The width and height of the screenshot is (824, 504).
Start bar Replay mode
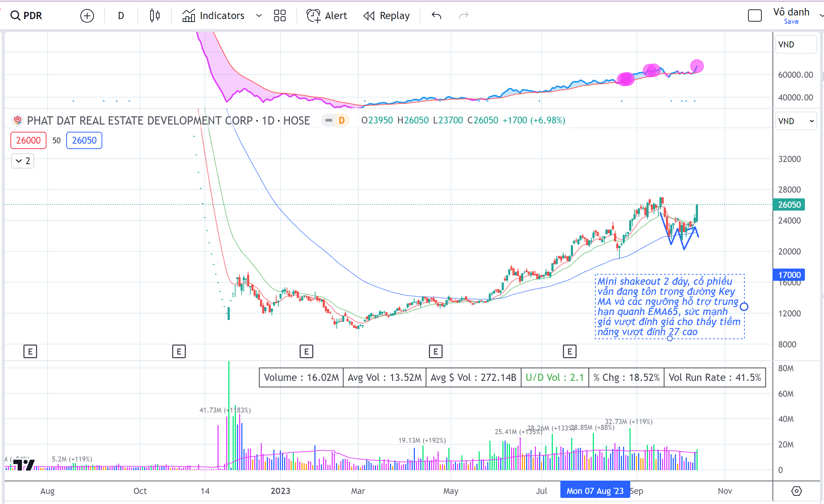[386, 15]
